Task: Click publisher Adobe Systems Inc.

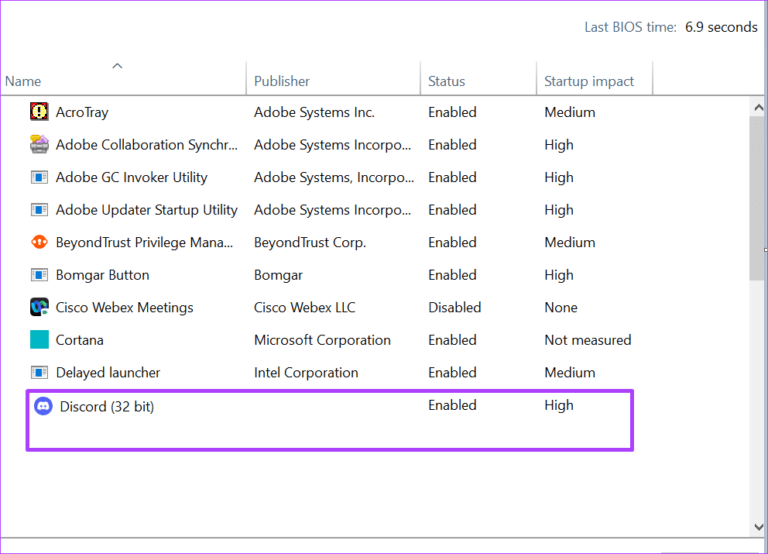Action: tap(314, 112)
